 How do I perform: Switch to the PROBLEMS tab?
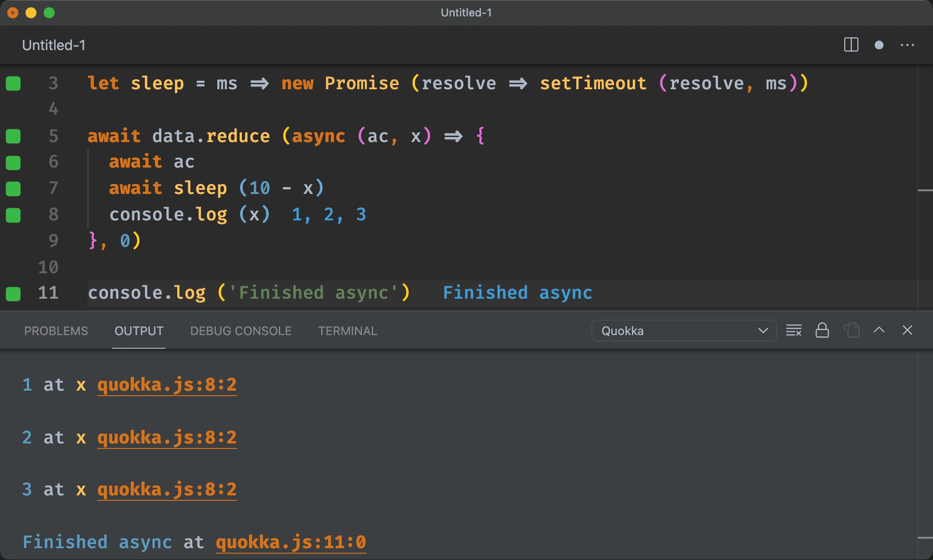tap(56, 331)
